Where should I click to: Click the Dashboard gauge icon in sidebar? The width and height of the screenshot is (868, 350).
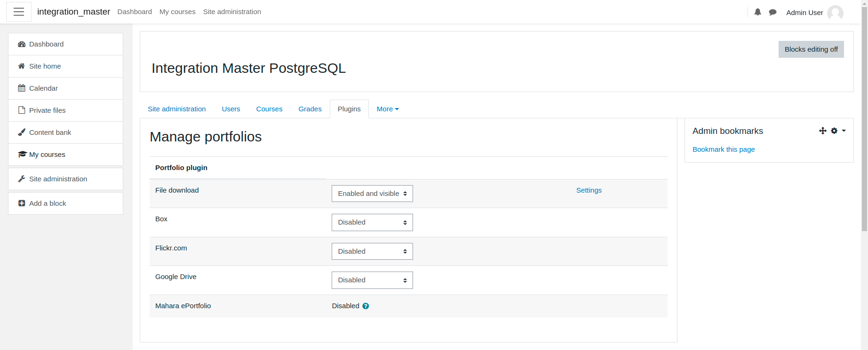[22, 44]
